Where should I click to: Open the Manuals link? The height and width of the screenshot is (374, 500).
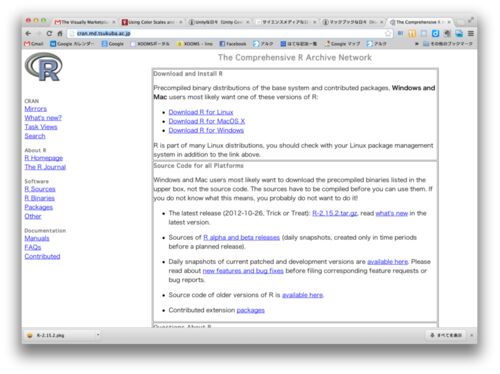point(37,238)
